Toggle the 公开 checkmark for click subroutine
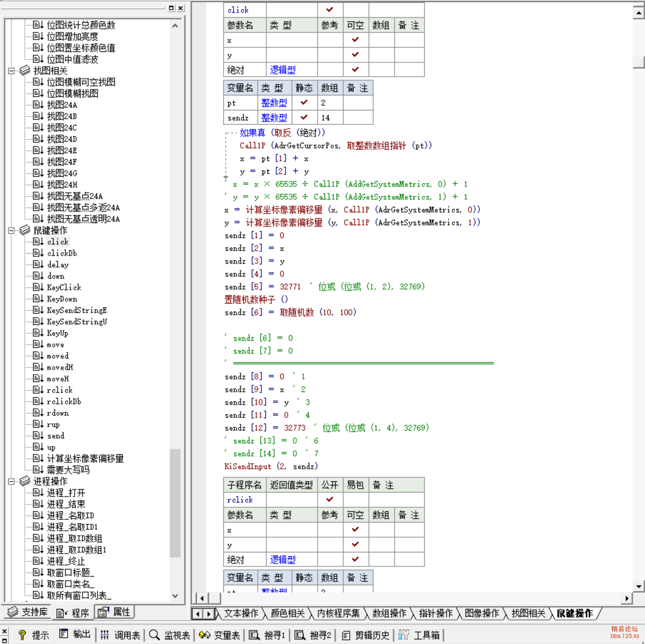The height and width of the screenshot is (644, 645). tap(330, 10)
